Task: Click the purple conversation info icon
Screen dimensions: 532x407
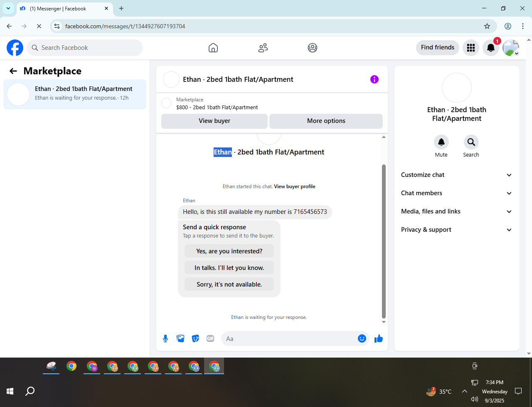Action: (x=374, y=79)
